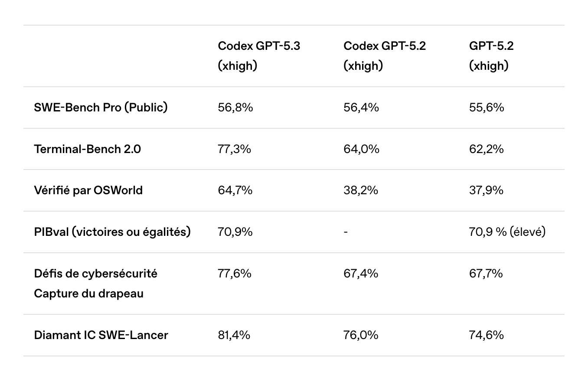Viewport: 588px width, 372px height.
Task: Click the Diamant IC SWE-Lancer row label
Action: [101, 335]
